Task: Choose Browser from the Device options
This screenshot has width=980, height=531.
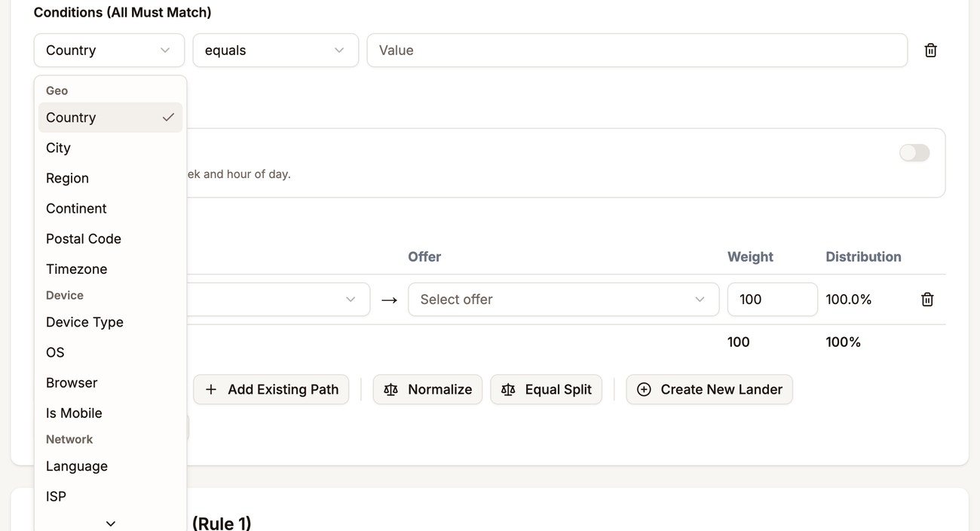Action: (x=111, y=382)
